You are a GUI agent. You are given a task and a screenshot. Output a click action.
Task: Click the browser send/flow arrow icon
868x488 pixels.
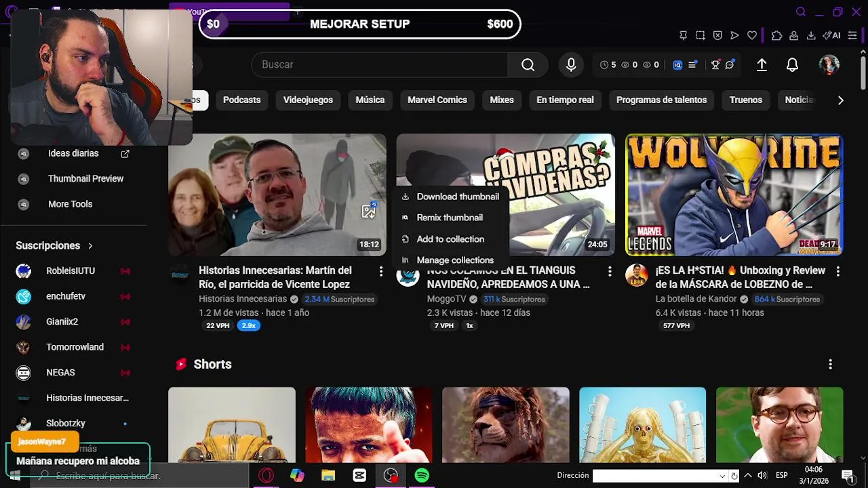[734, 35]
